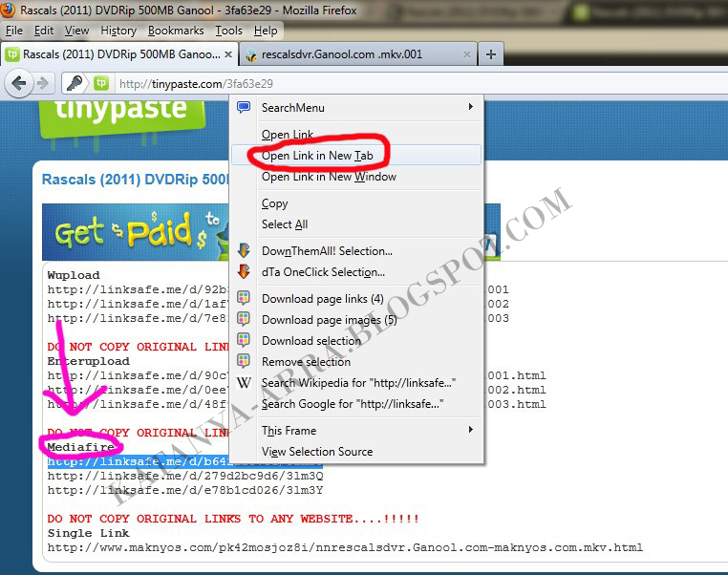Click first Wupload linksafe.me/d/92b link
The height and width of the screenshot is (575, 728).
(138, 289)
